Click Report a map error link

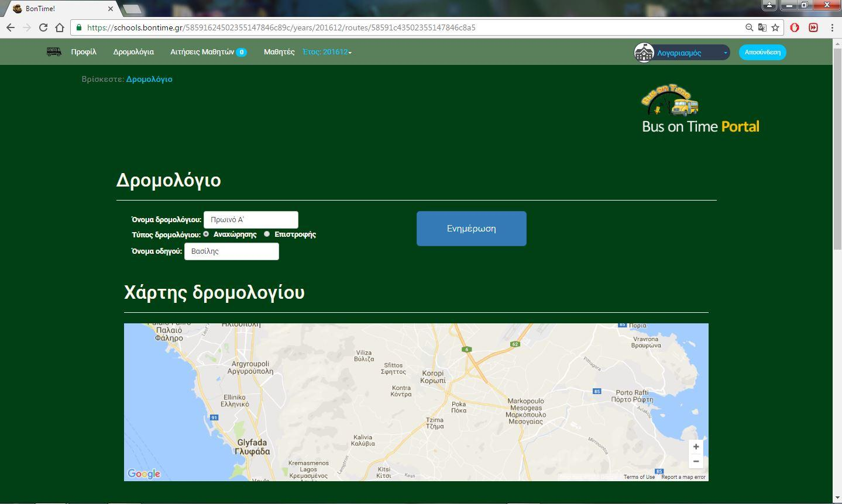(x=683, y=477)
